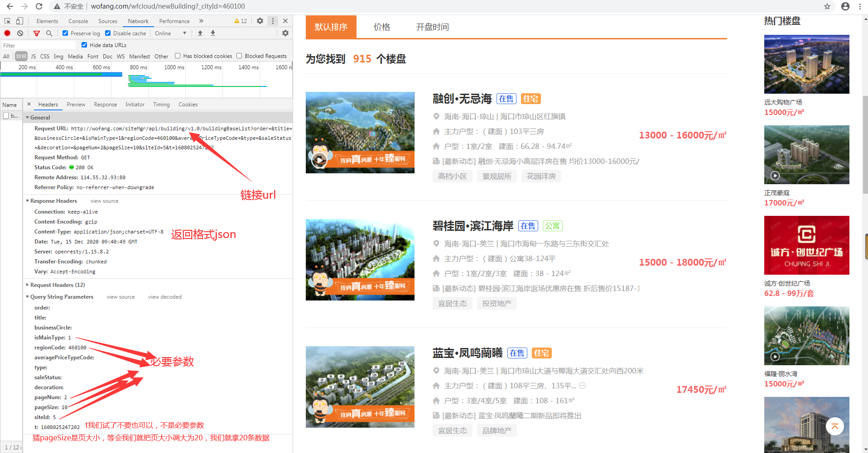Toggle the device toolbar icon
The image size is (868, 453).
19,21
